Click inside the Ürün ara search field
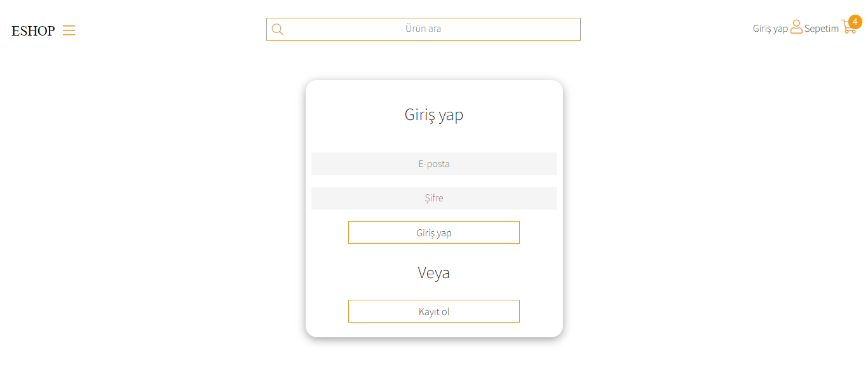Screen dimensions: 868x376 click(423, 29)
